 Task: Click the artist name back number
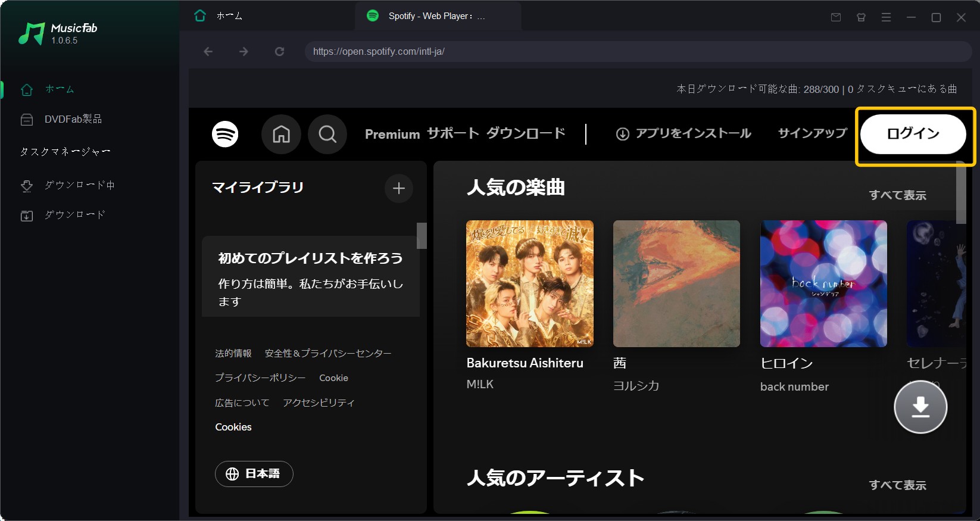click(x=794, y=387)
